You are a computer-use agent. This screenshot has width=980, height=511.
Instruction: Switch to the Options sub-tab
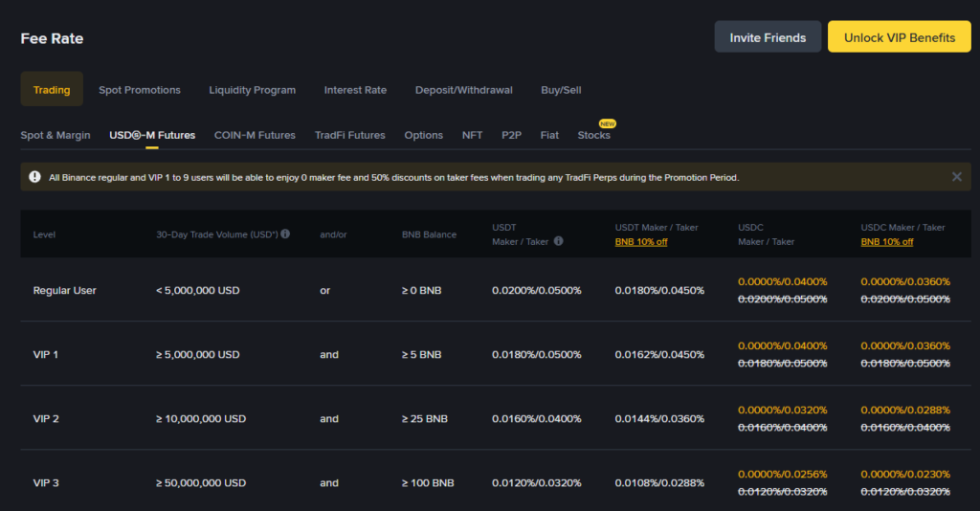(x=424, y=135)
